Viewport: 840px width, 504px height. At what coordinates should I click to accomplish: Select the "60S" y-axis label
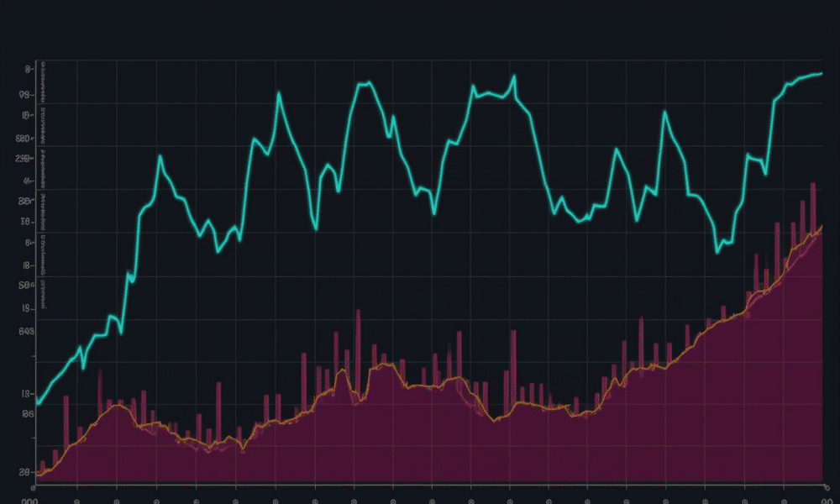click(25, 331)
